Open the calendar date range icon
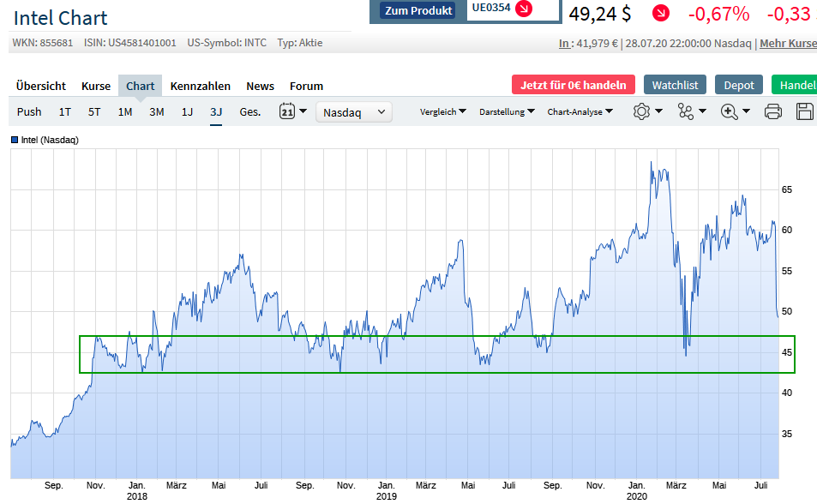 tap(287, 111)
